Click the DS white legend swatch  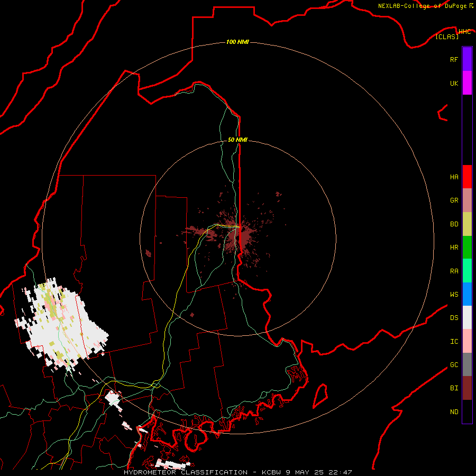point(467,317)
